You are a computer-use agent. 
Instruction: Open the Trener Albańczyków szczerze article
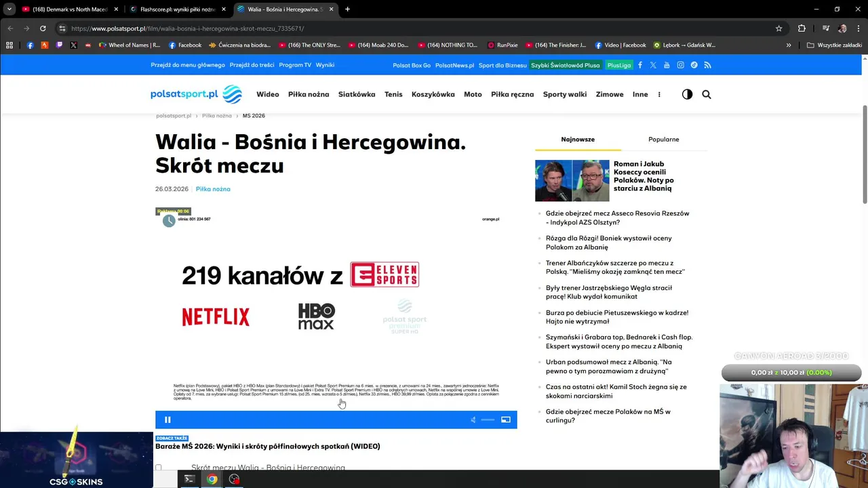(615, 267)
